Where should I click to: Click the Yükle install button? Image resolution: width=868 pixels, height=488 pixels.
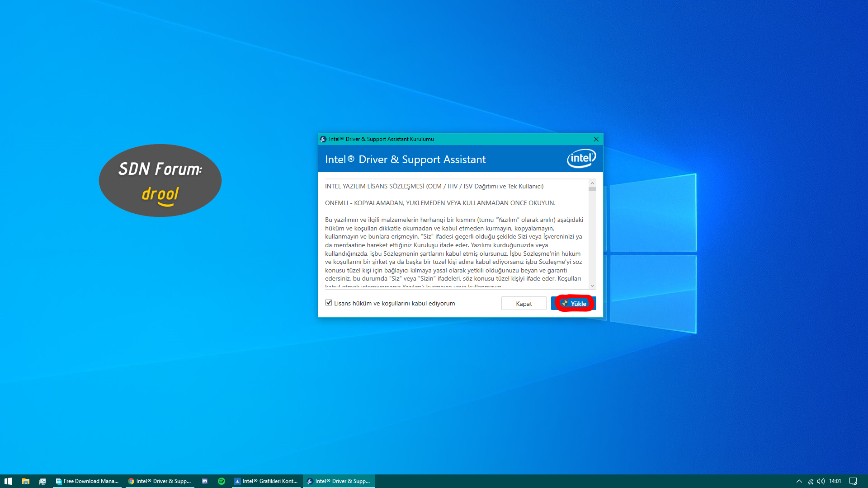tap(573, 304)
